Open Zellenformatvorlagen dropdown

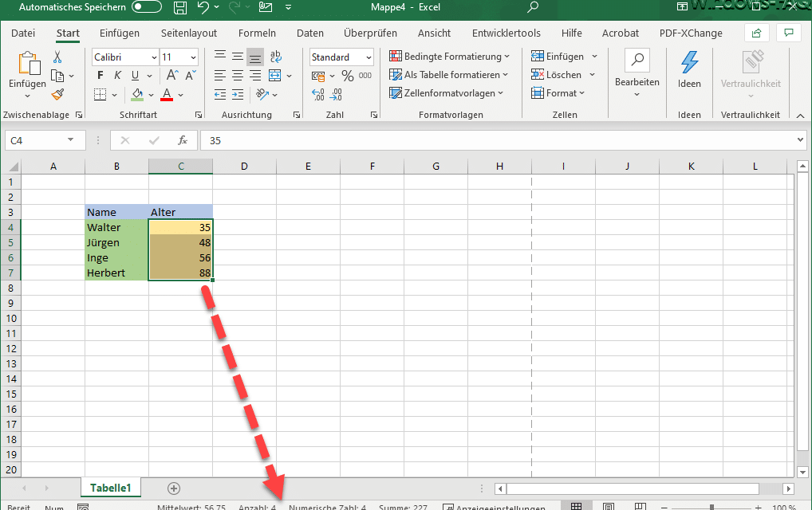click(x=447, y=93)
